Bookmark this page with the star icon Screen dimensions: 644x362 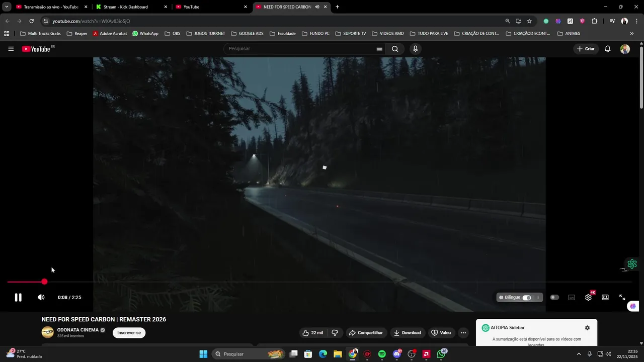(529, 21)
